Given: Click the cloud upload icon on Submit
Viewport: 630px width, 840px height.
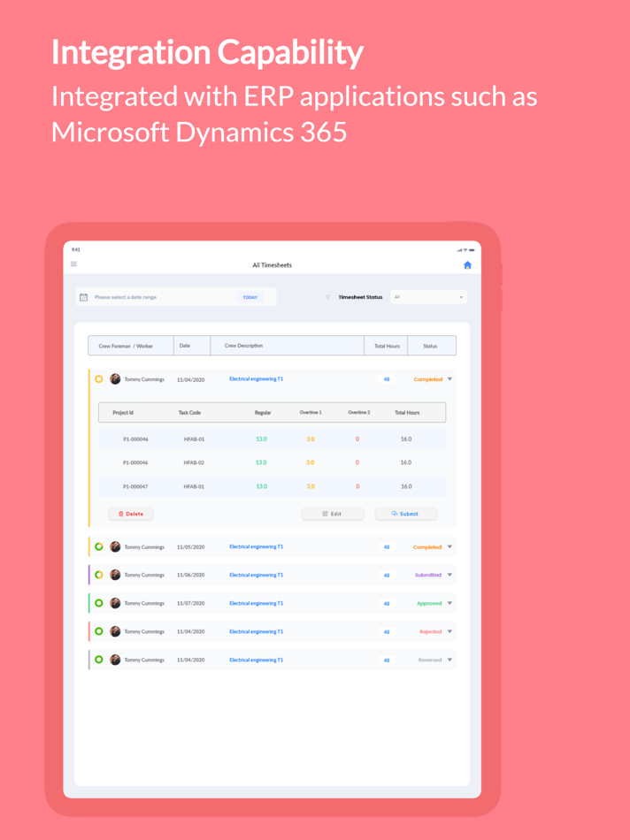Looking at the screenshot, I should [395, 514].
